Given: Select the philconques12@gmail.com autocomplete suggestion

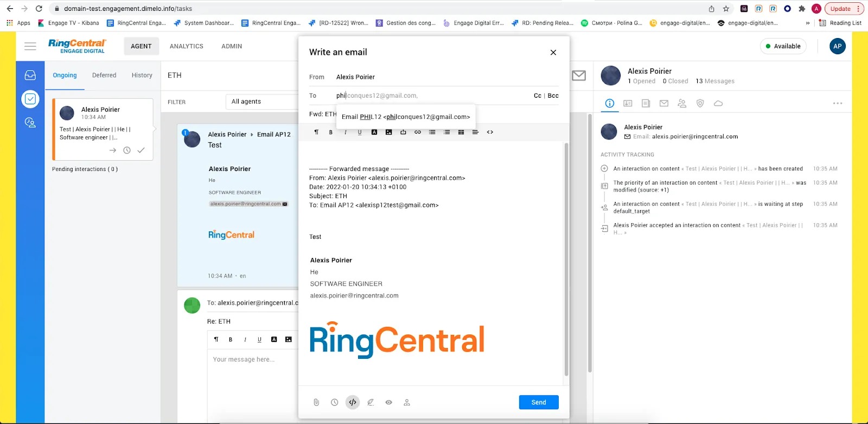Looking at the screenshot, I should point(406,117).
